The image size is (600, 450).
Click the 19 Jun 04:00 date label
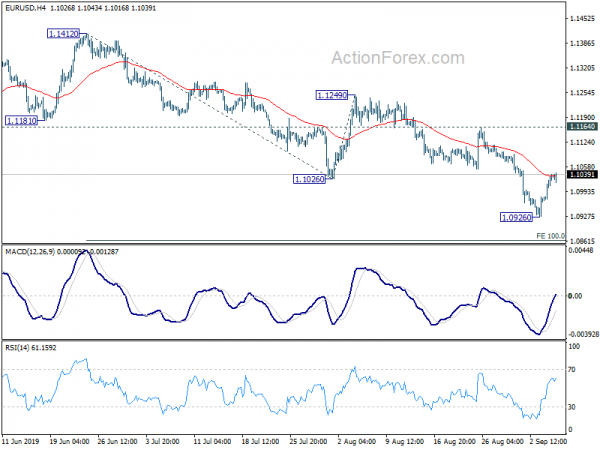coord(69,441)
